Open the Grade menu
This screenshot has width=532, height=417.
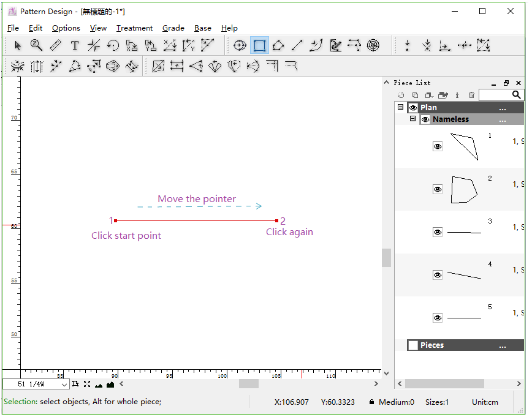click(173, 28)
